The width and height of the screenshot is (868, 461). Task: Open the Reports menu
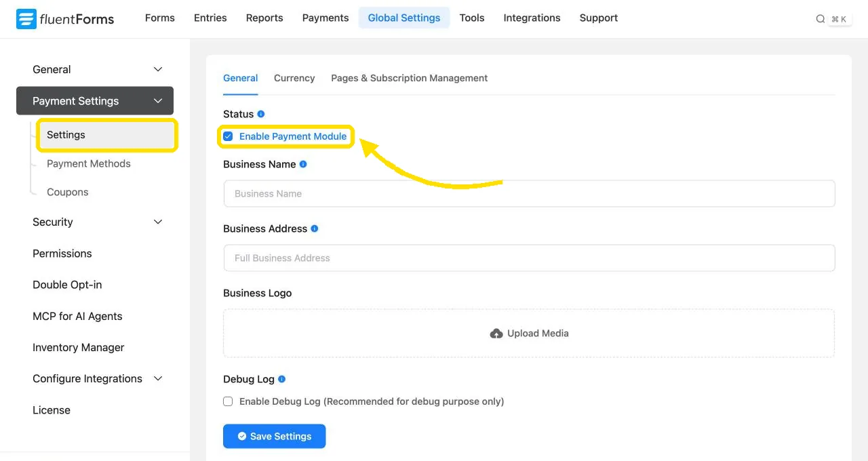pos(264,18)
